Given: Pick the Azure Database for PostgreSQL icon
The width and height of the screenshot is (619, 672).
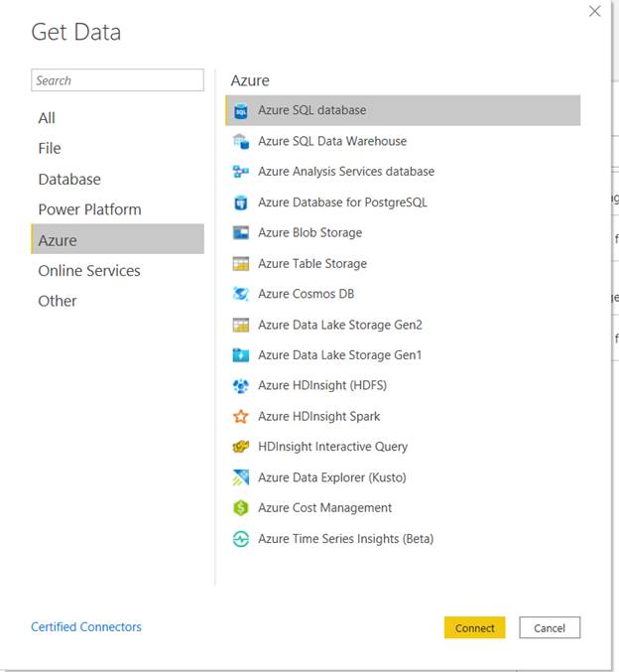Looking at the screenshot, I should click(x=241, y=202).
